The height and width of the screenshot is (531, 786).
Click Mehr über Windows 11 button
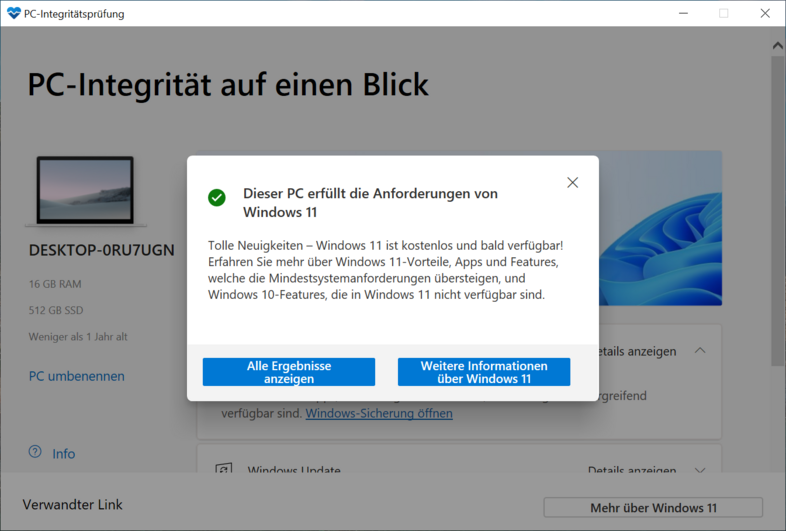[x=653, y=507]
